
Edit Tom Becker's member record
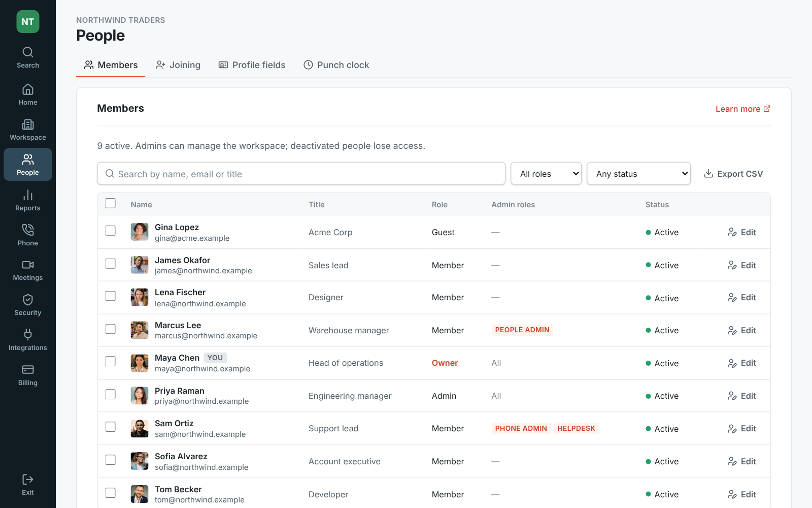click(x=742, y=494)
